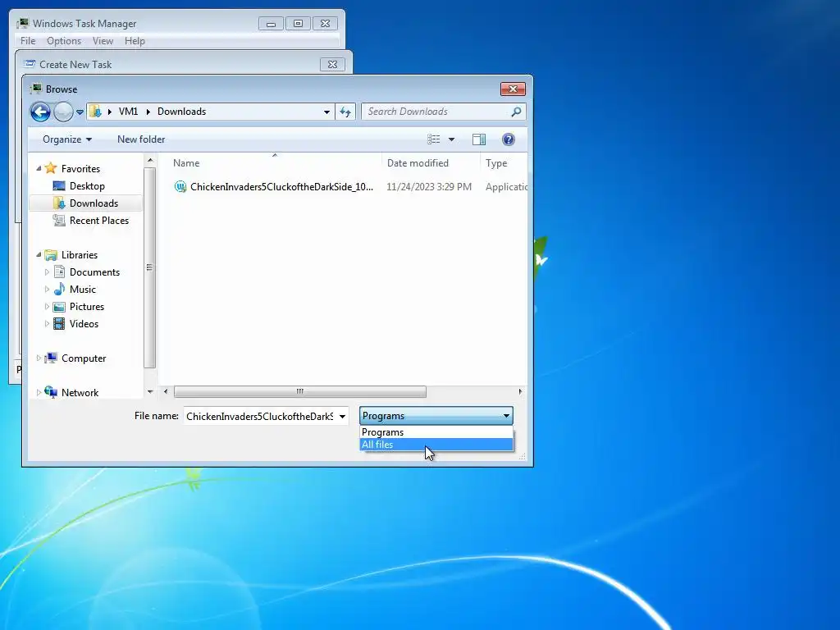Click the Pictures library icon
840x630 pixels.
(x=59, y=307)
